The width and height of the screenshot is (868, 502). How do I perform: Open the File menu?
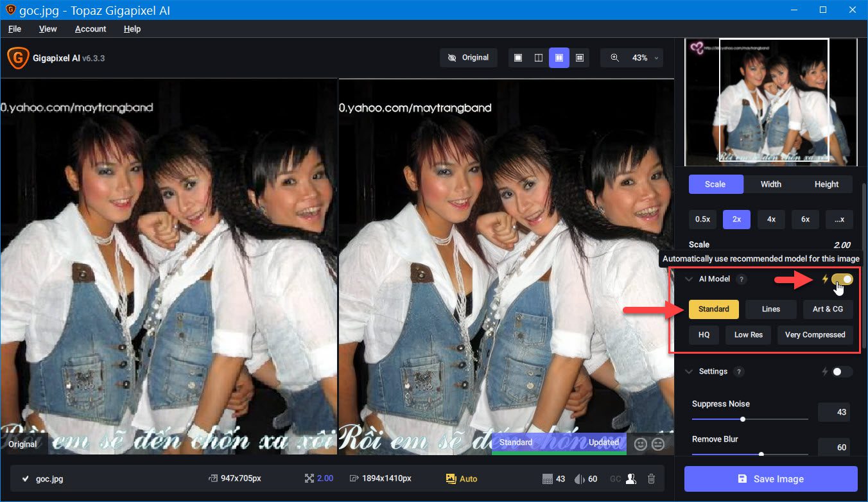[15, 29]
